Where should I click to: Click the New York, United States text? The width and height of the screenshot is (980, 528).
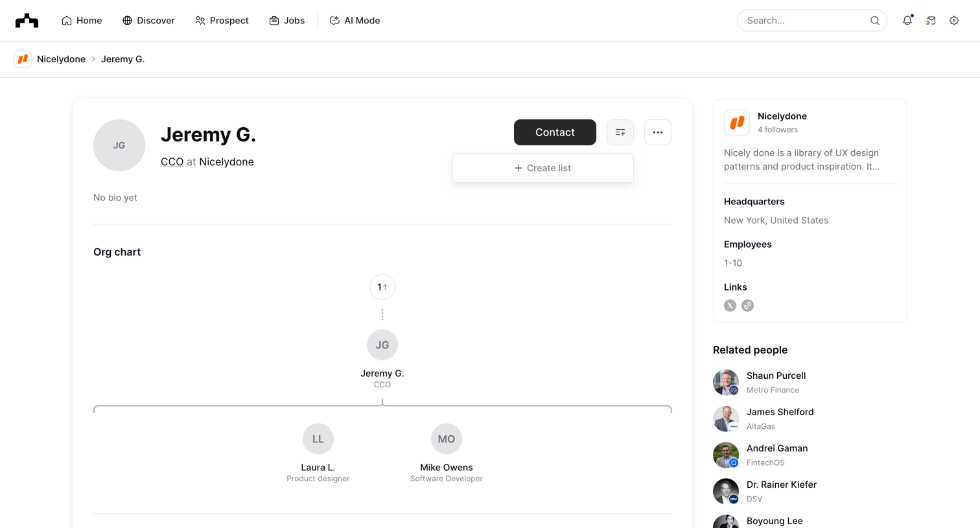pyautogui.click(x=776, y=221)
